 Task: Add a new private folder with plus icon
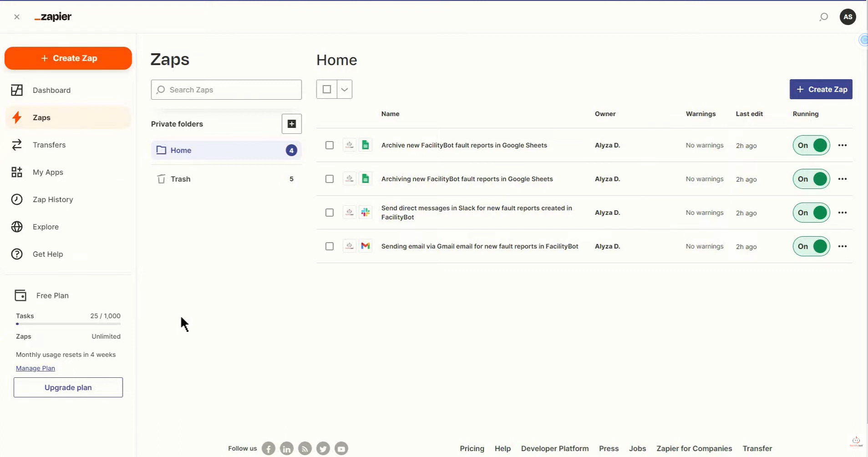(x=292, y=124)
